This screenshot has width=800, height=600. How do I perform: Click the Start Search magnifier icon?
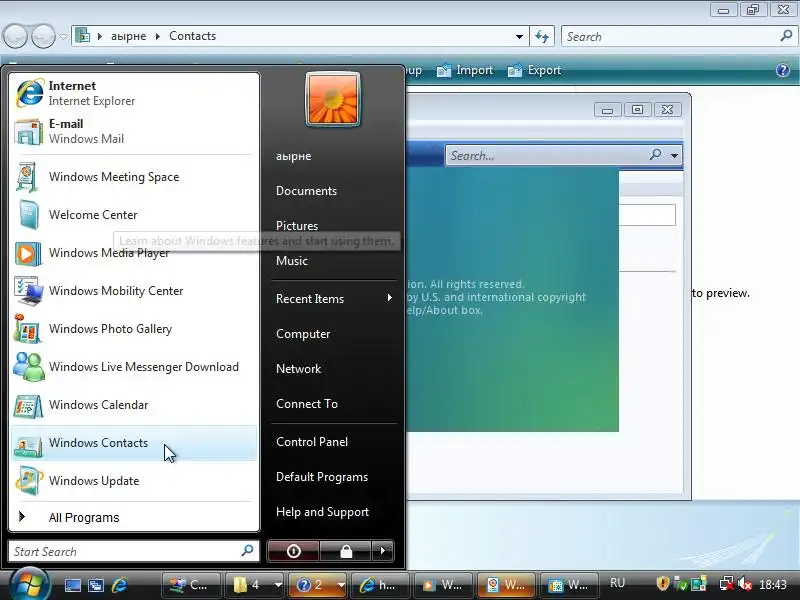[x=247, y=551]
